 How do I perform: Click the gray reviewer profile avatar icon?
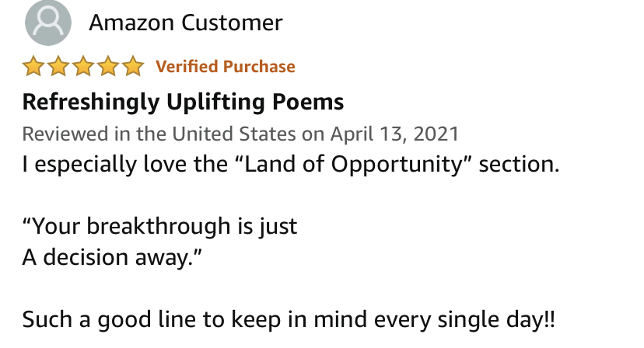(48, 23)
